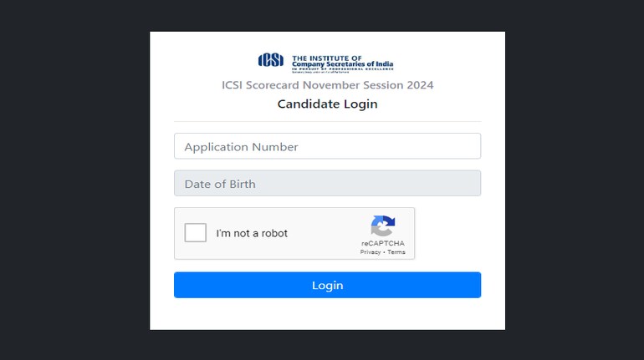
Task: Click the reCAPTCHA text label
Action: point(383,243)
